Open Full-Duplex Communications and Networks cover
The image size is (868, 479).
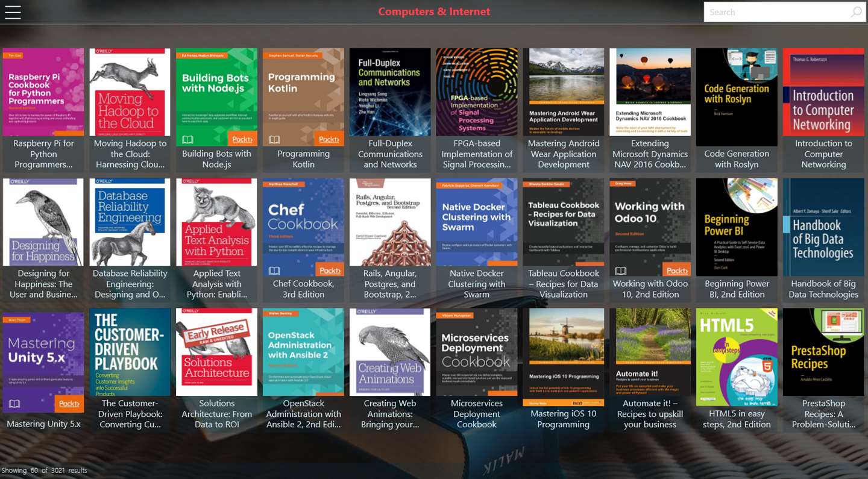coord(390,92)
